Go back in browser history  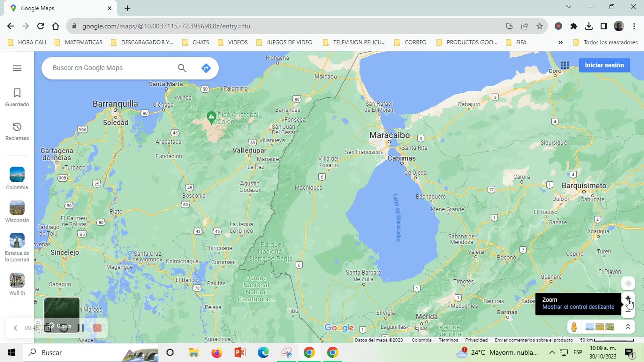(10, 26)
